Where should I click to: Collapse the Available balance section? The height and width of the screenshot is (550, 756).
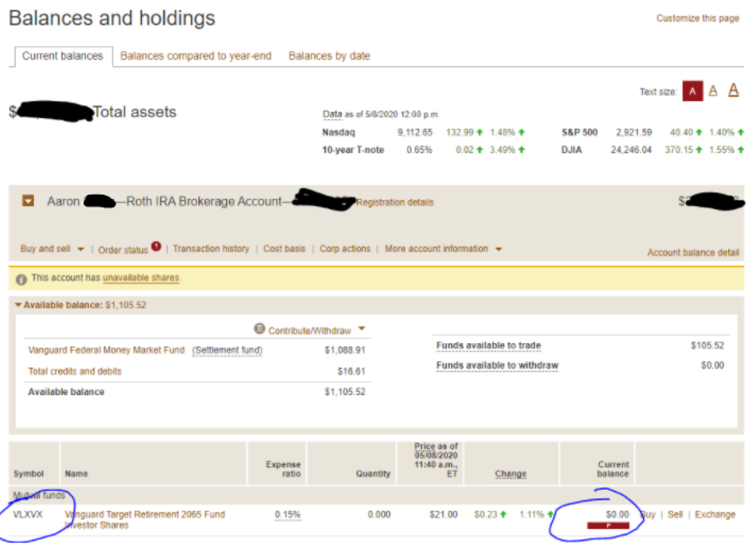click(18, 305)
